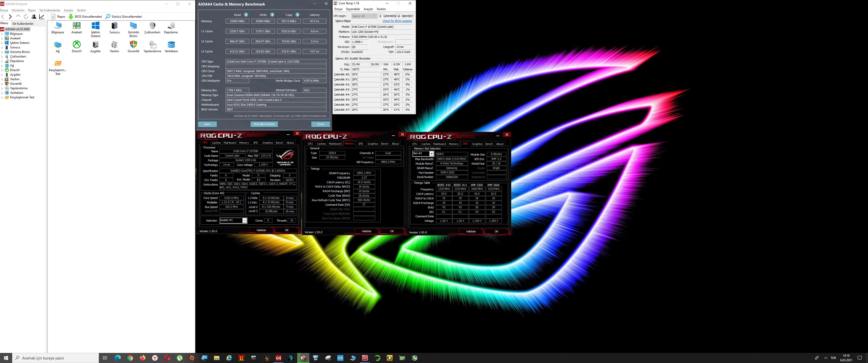Click Memory Write info icon in benchmark
Image resolution: width=868 pixels, height=363 pixels.
[x=272, y=15]
